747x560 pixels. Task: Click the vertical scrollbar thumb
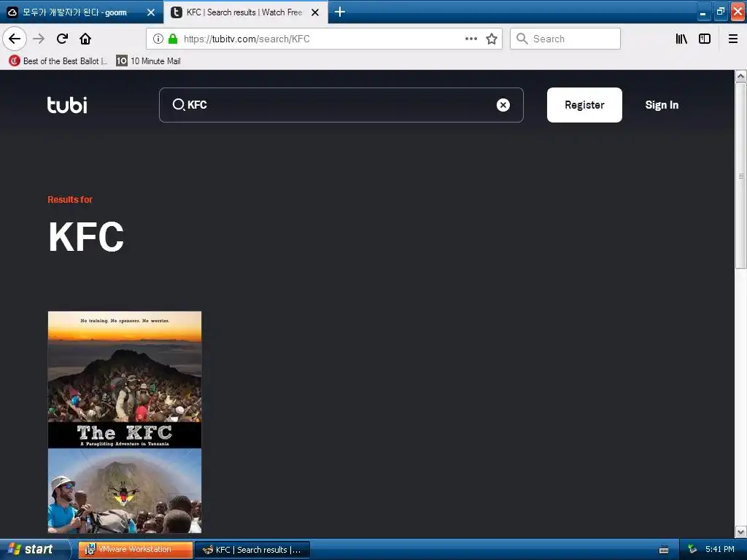pos(740,176)
